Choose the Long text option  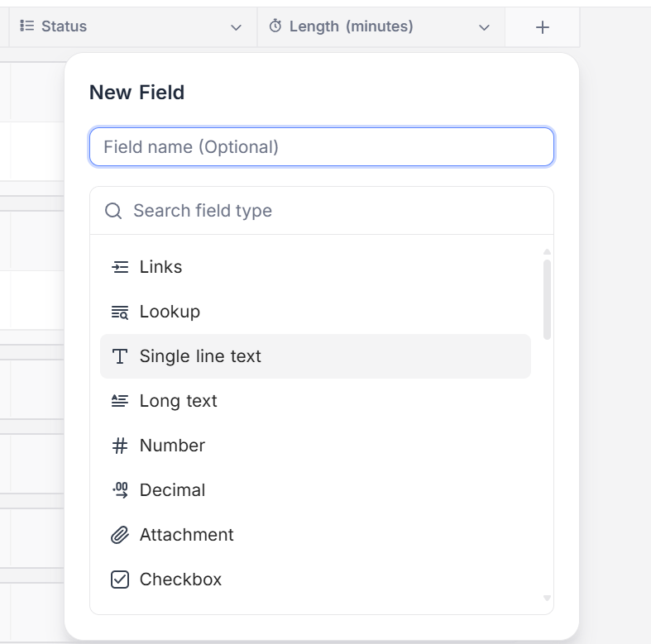pos(178,401)
